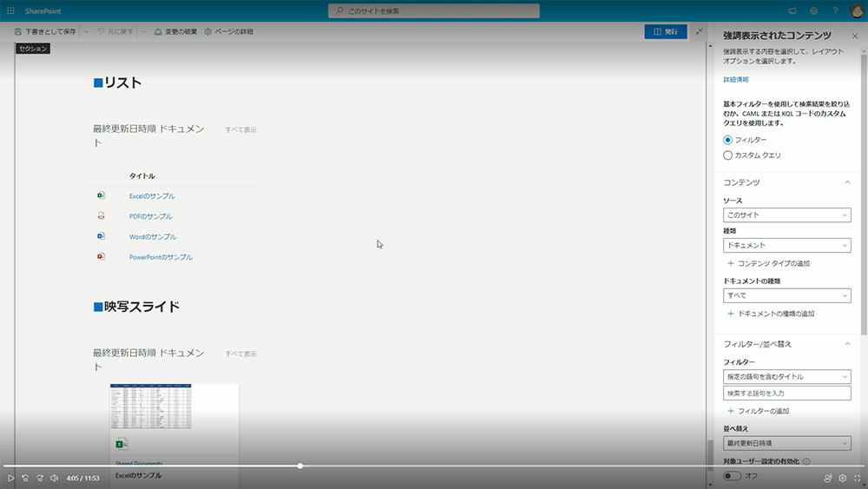Click 変更の破棄 discard changes
868x489 pixels.
tap(175, 31)
